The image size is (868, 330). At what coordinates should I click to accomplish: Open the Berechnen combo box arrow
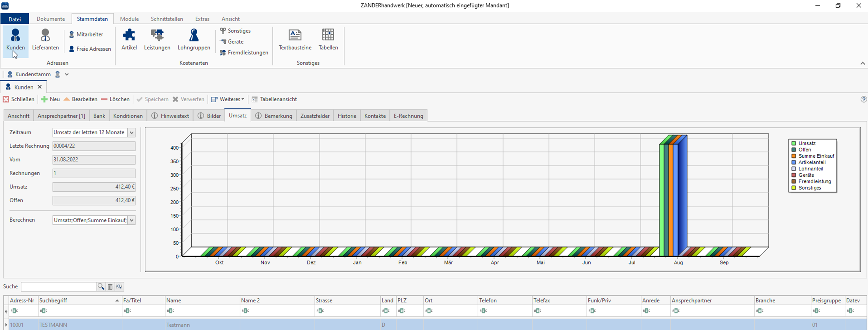132,220
